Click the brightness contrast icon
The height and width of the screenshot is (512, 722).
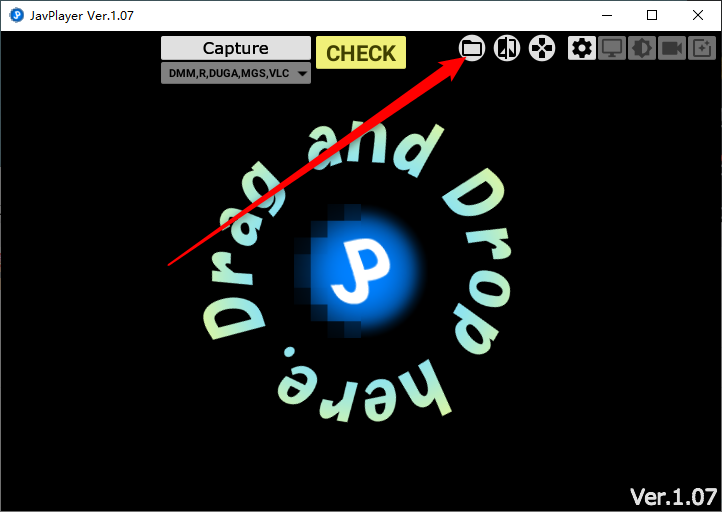[x=641, y=48]
